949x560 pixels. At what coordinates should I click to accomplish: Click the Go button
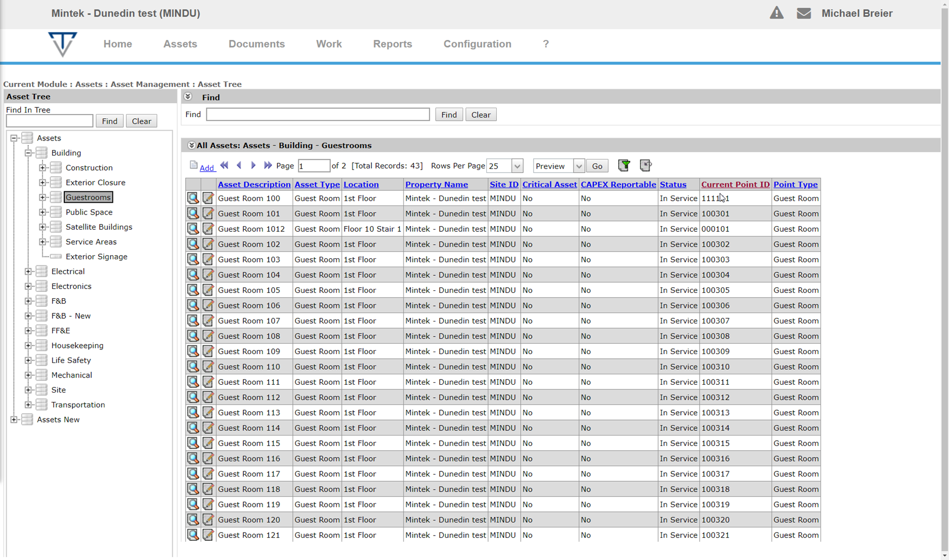pos(597,166)
